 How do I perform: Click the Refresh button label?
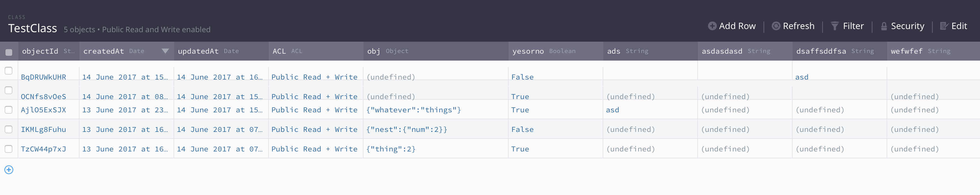coord(799,26)
